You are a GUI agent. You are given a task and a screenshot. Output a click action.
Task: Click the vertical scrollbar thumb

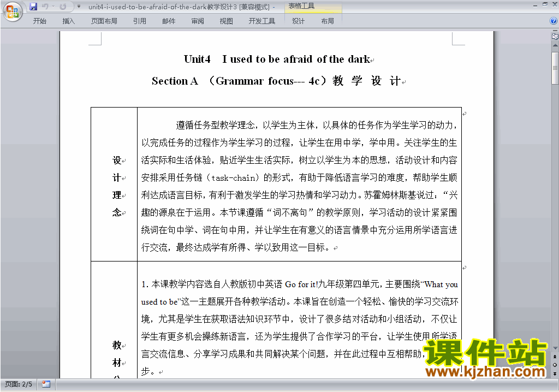[x=555, y=68]
